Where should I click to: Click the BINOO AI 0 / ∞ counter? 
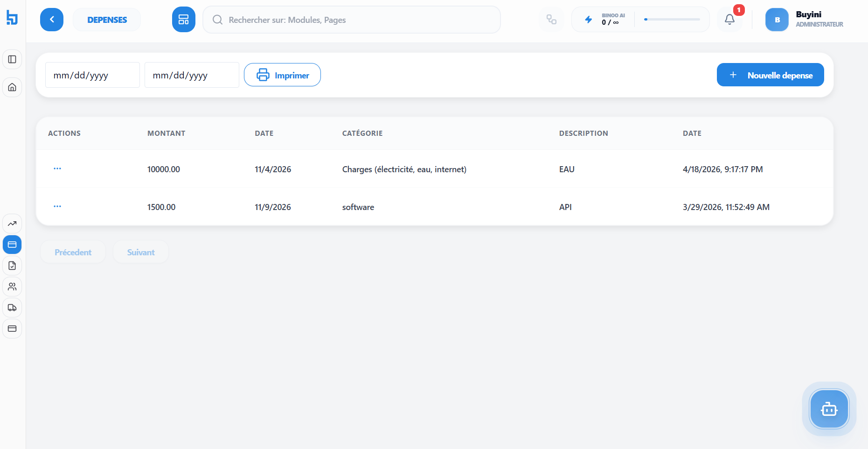(613, 19)
